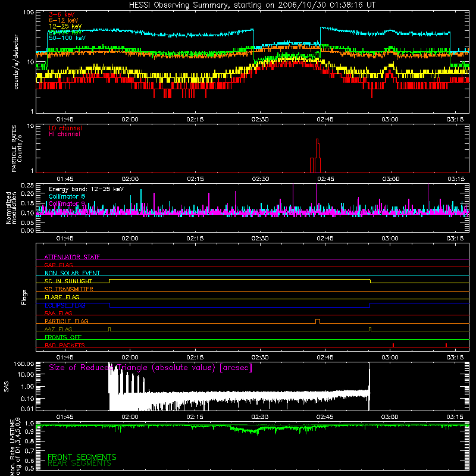The image size is (476, 476).
Task: Click the '100.00' value on the SAS axis
Action: (24, 364)
